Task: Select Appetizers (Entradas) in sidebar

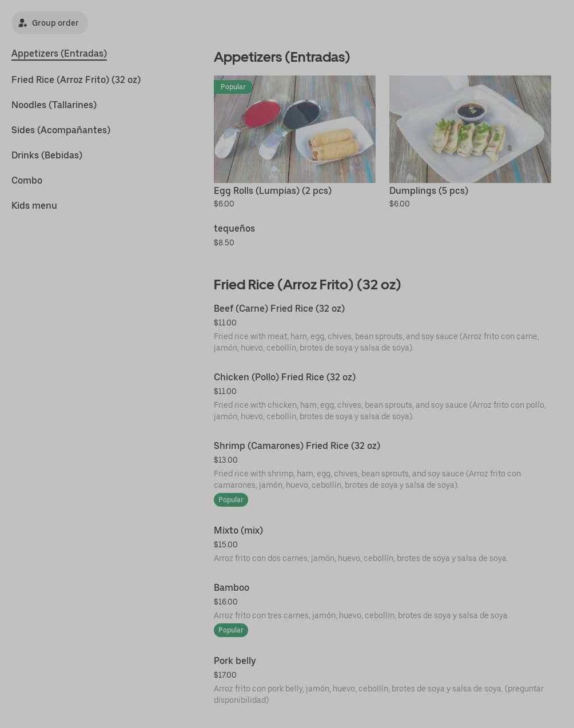Action: click(59, 54)
